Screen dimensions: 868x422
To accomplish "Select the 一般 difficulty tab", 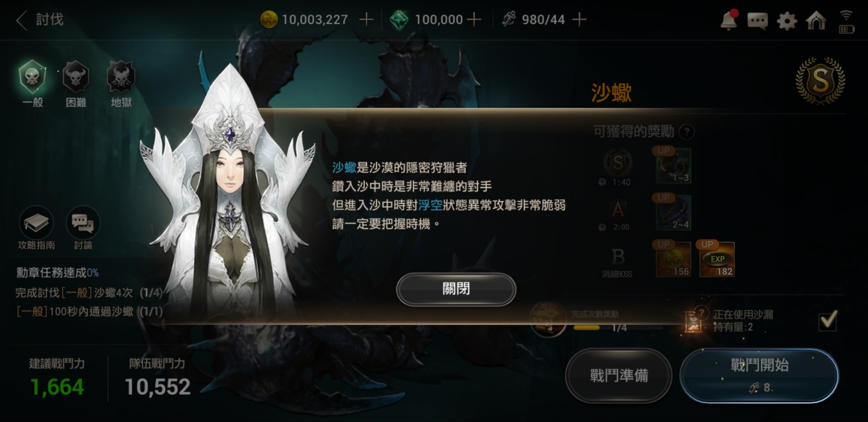I will pyautogui.click(x=33, y=84).
